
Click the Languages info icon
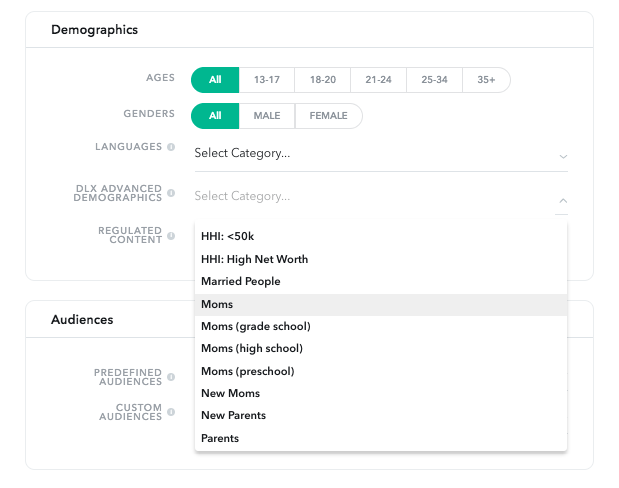pyautogui.click(x=171, y=147)
